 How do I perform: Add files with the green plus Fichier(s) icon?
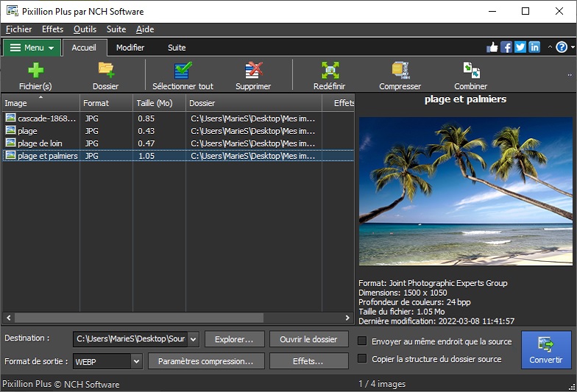click(35, 71)
